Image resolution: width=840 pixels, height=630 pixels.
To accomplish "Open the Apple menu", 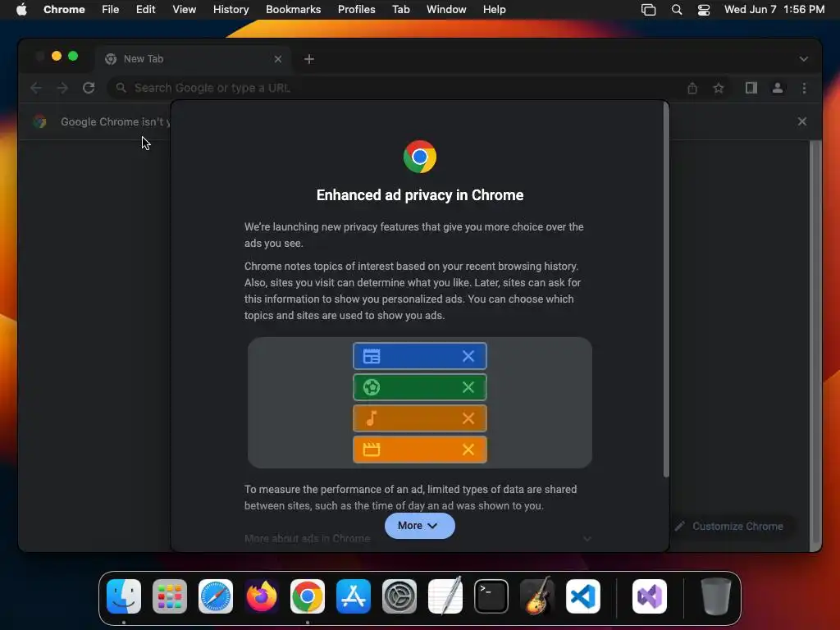I will pyautogui.click(x=21, y=10).
